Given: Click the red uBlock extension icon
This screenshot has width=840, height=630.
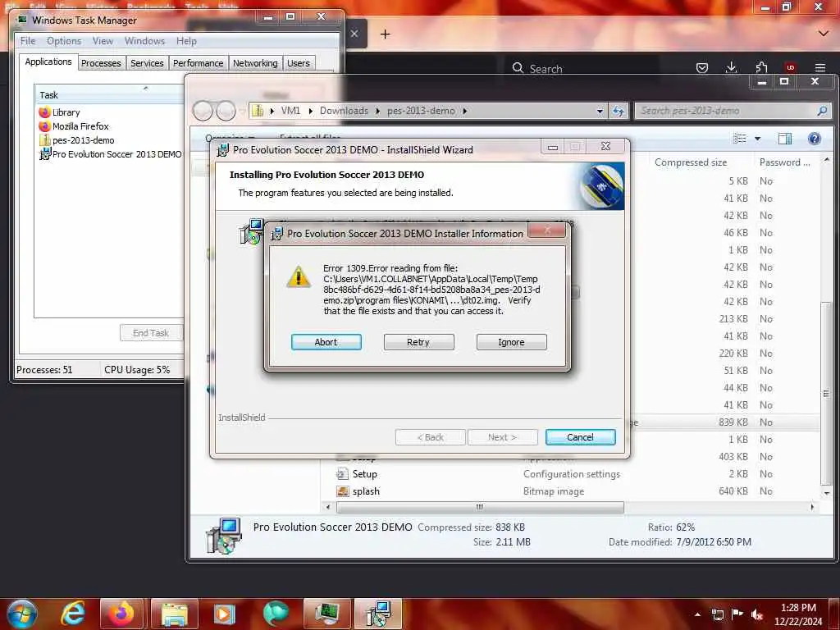Looking at the screenshot, I should (x=790, y=67).
